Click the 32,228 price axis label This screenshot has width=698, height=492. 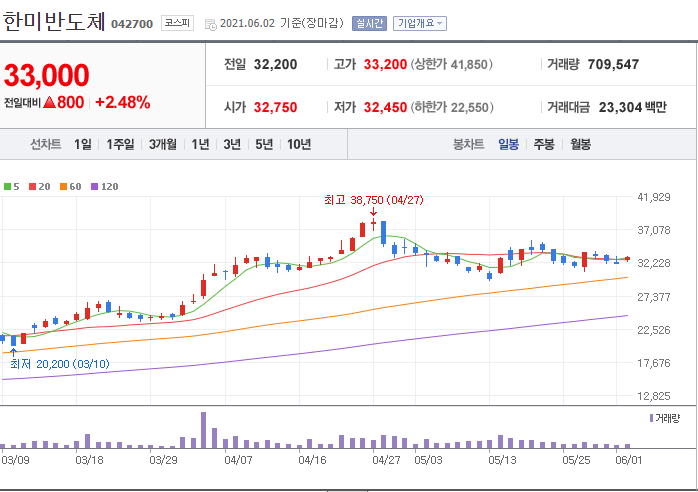(x=654, y=263)
